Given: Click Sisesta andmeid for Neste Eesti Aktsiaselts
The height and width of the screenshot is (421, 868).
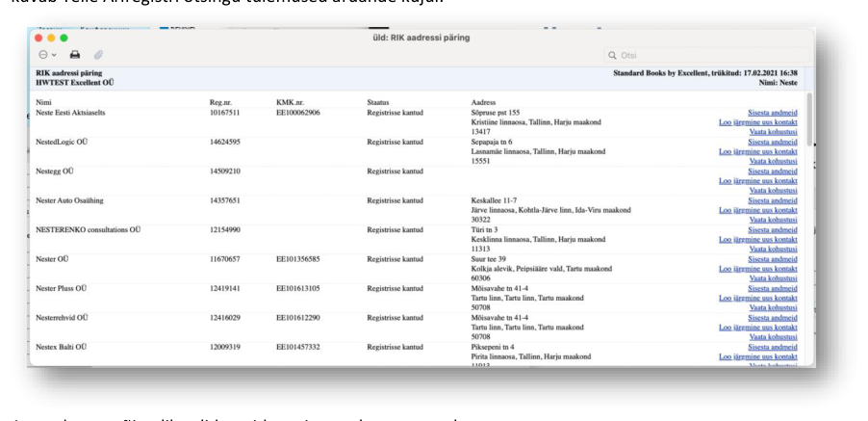Looking at the screenshot, I should coord(772,113).
